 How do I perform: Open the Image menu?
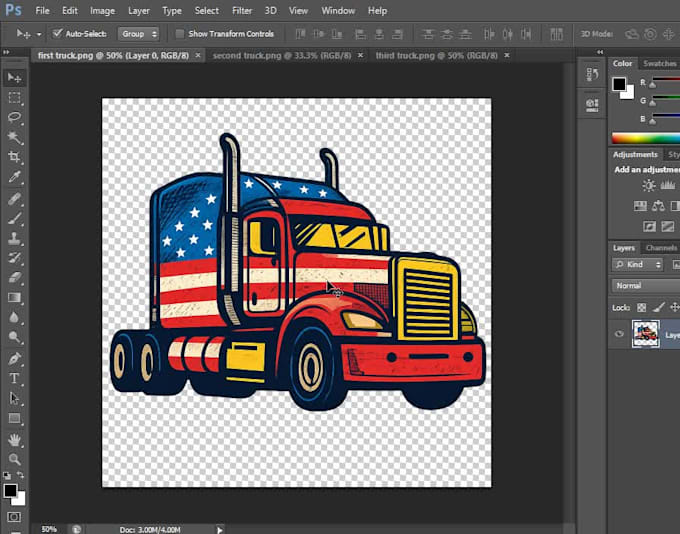pos(102,11)
